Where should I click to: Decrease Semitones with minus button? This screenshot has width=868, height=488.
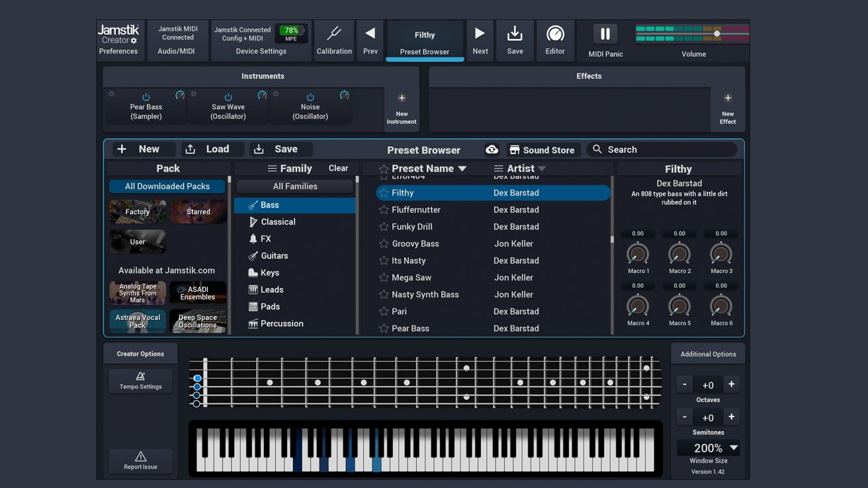(685, 417)
